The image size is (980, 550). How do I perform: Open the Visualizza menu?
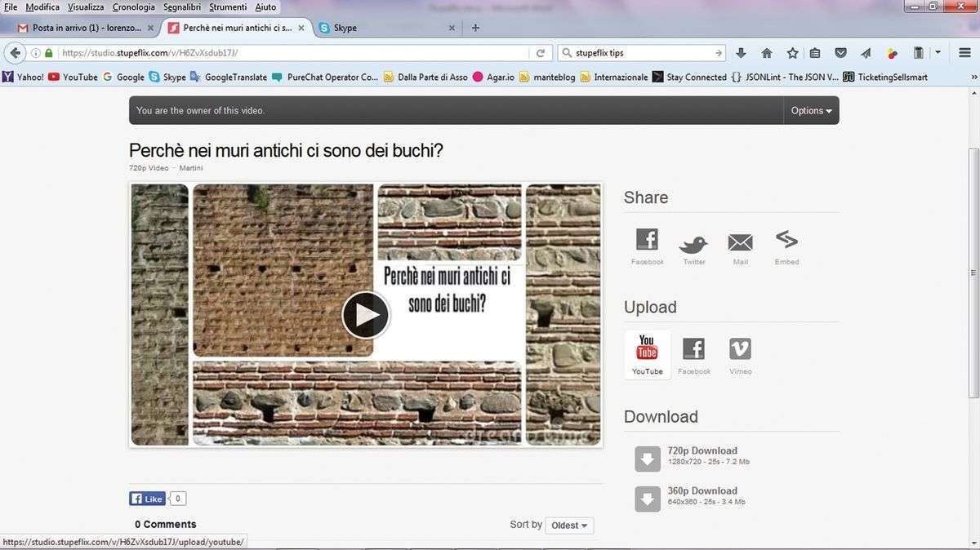(86, 7)
